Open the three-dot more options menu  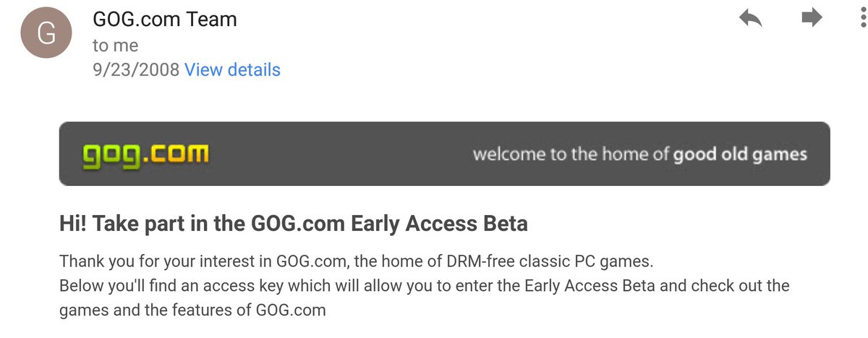[862, 18]
